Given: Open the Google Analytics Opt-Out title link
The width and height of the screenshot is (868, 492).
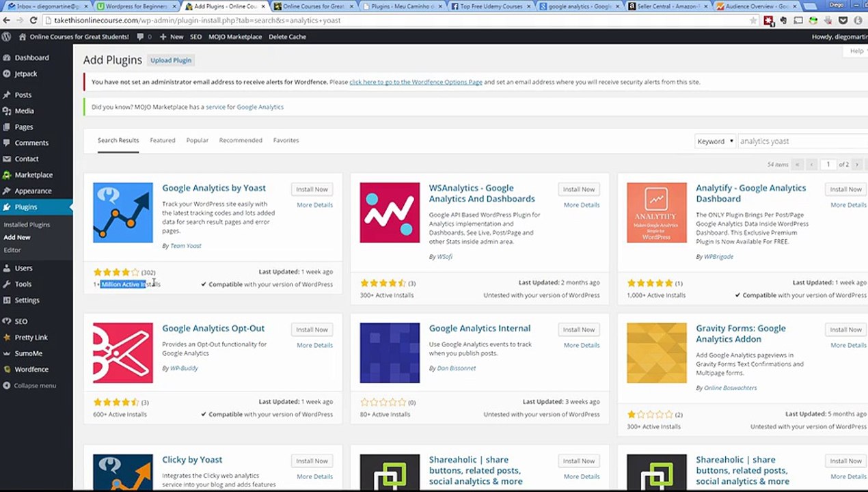Looking at the screenshot, I should pyautogui.click(x=213, y=328).
